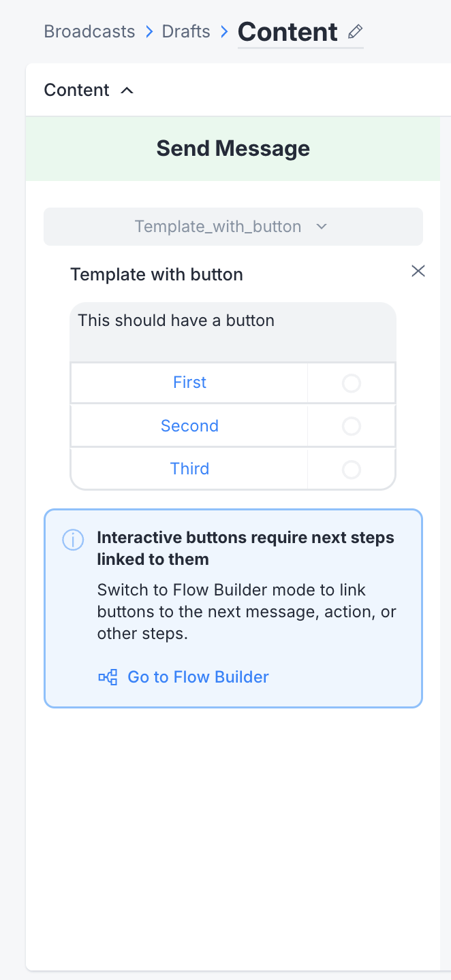The height and width of the screenshot is (980, 451).
Task: Click the Flow Builder diagram icon
Action: [108, 677]
